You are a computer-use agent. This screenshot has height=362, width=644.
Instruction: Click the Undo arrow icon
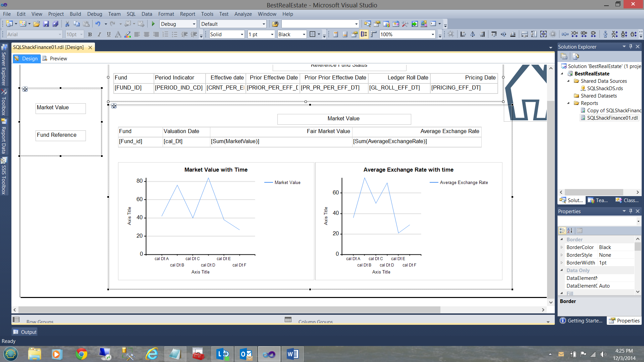point(98,24)
